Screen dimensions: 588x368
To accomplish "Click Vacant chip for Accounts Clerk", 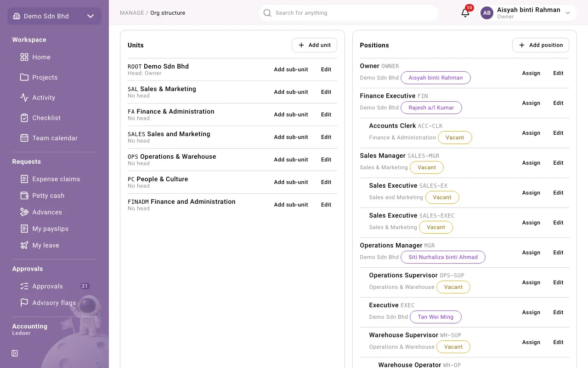I will [455, 138].
